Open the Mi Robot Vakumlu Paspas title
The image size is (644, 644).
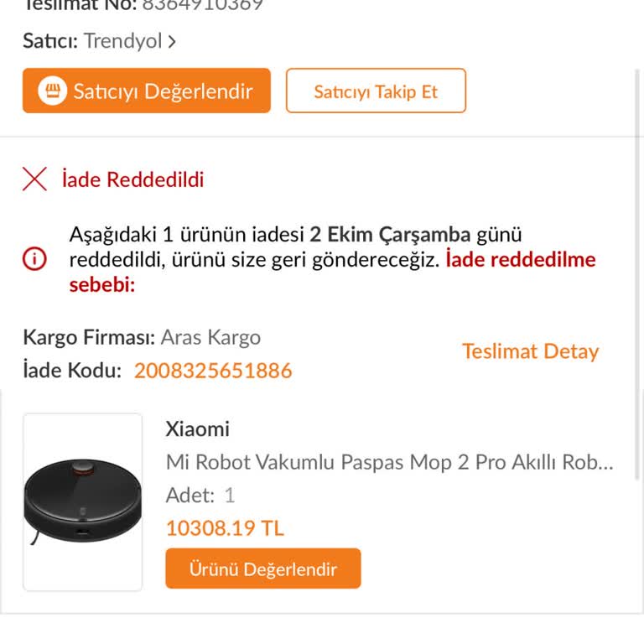click(x=390, y=462)
